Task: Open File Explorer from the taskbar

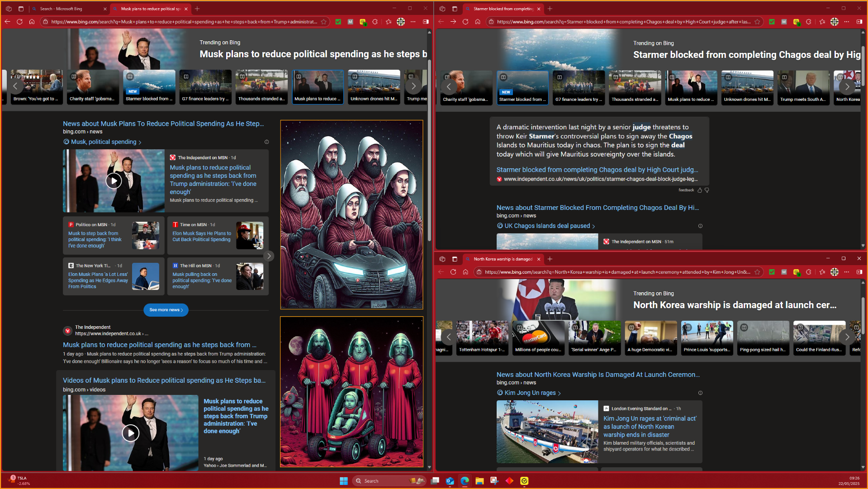Action: (479, 481)
